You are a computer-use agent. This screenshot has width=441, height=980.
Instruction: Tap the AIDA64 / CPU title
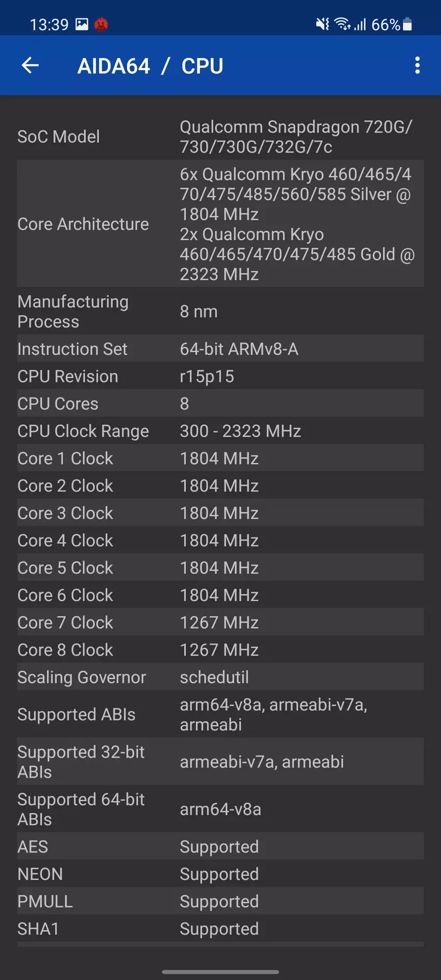[x=150, y=66]
